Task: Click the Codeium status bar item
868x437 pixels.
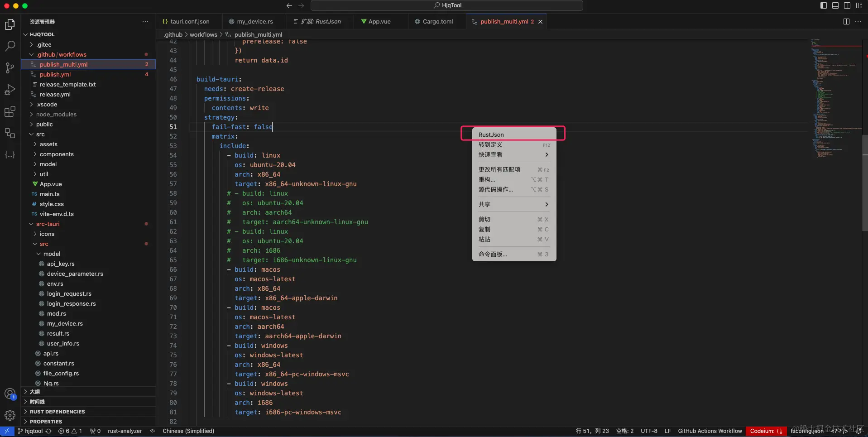Action: (767, 431)
